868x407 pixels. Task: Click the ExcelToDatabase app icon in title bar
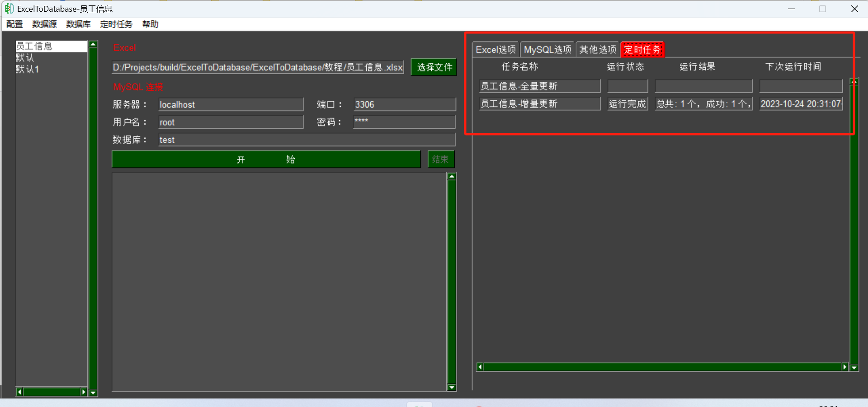(9, 9)
